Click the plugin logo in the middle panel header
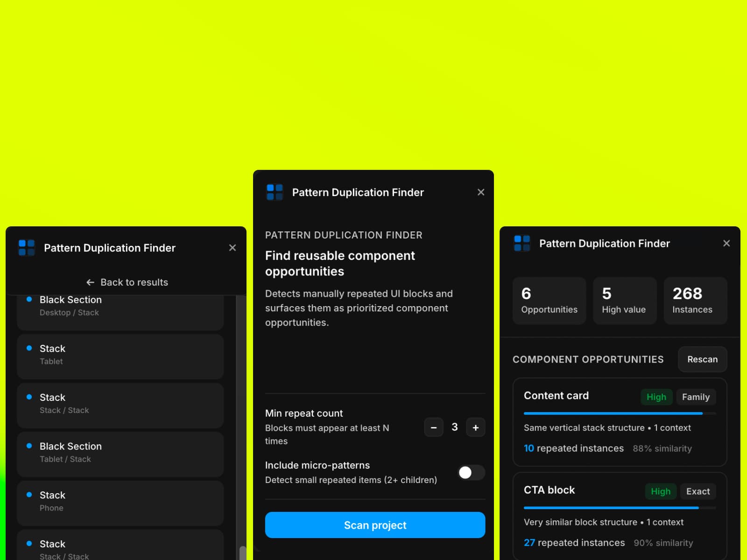This screenshot has height=560, width=747. click(x=275, y=192)
